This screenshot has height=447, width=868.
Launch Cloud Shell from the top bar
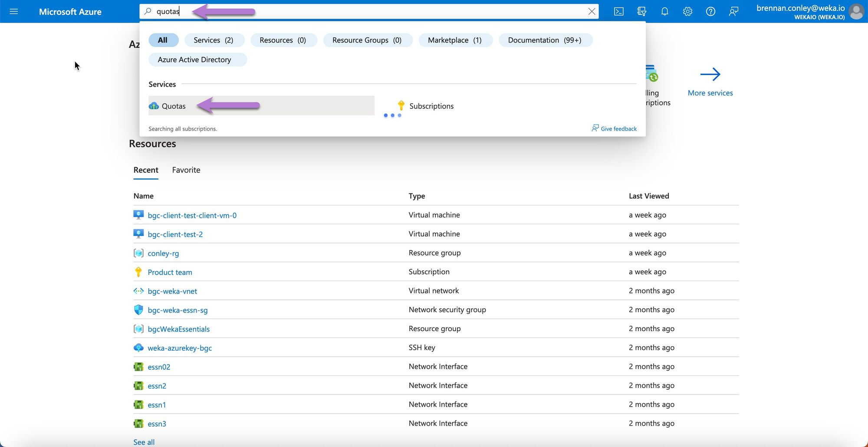click(618, 11)
